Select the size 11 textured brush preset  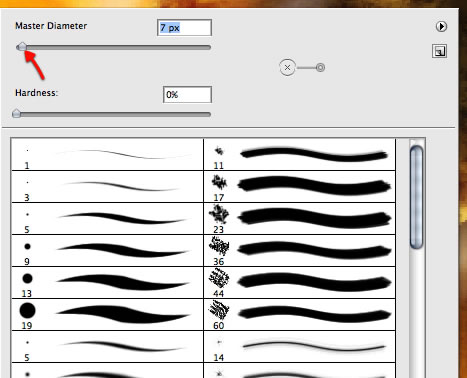[x=299, y=154]
